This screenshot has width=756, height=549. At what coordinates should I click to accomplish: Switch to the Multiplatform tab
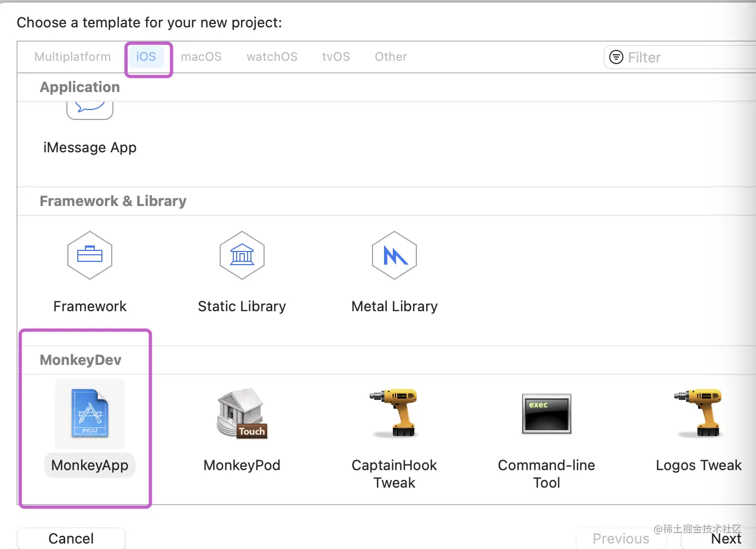(x=72, y=57)
